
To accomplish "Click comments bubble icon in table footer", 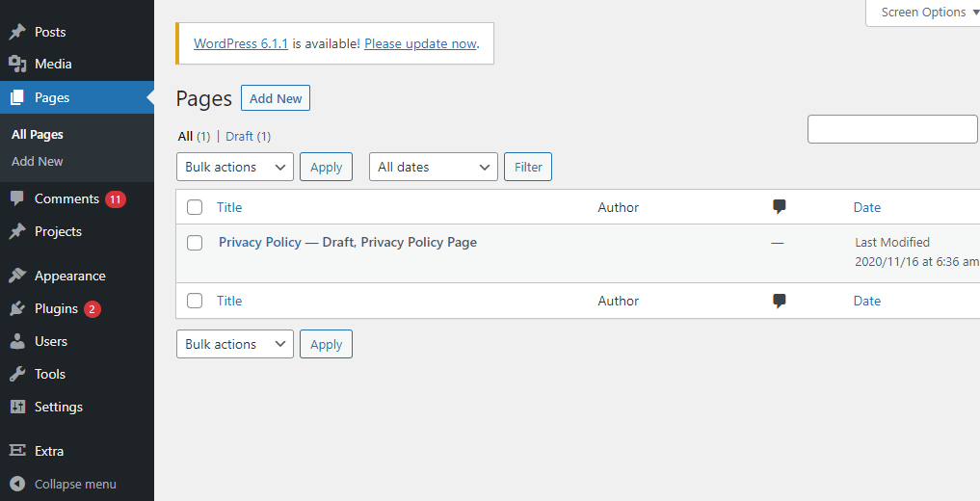I will (x=780, y=301).
